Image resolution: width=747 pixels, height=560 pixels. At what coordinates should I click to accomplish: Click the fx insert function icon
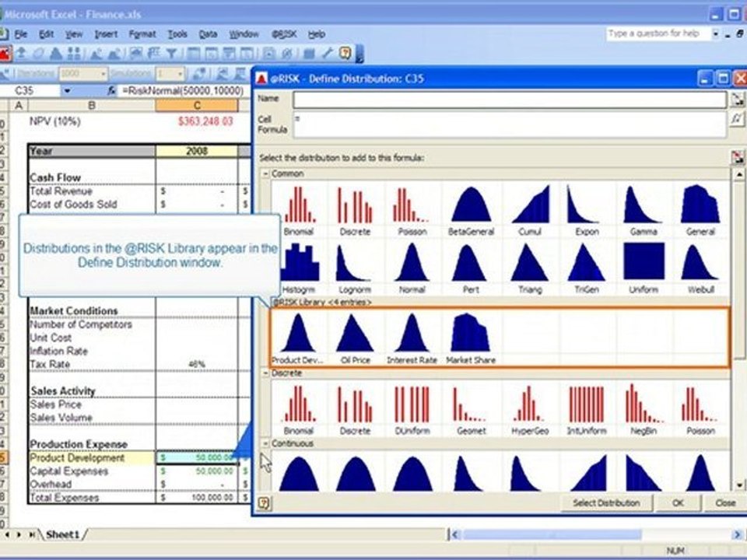[x=111, y=90]
